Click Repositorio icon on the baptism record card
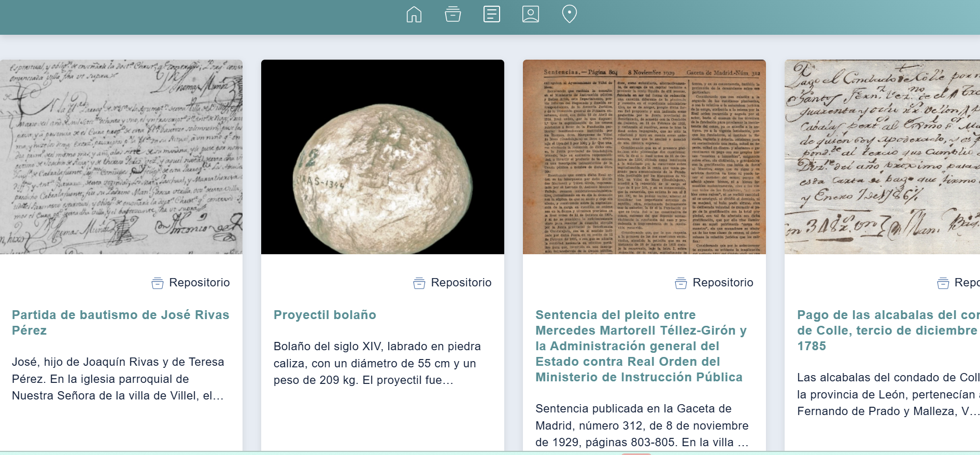Screen dimensions: 980x455 tap(158, 283)
